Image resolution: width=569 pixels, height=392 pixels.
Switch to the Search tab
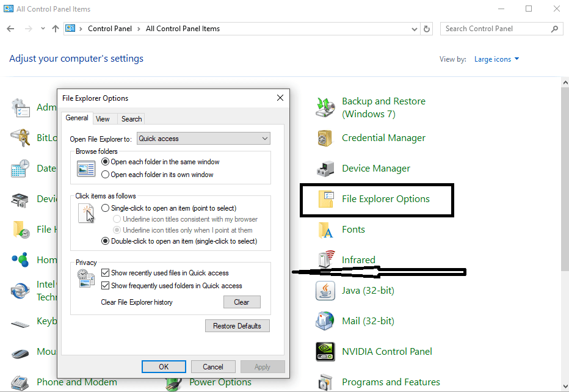[131, 119]
